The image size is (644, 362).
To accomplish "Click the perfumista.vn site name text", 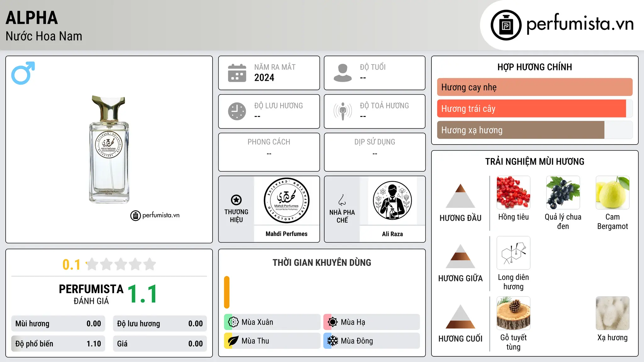I will 580,24.
